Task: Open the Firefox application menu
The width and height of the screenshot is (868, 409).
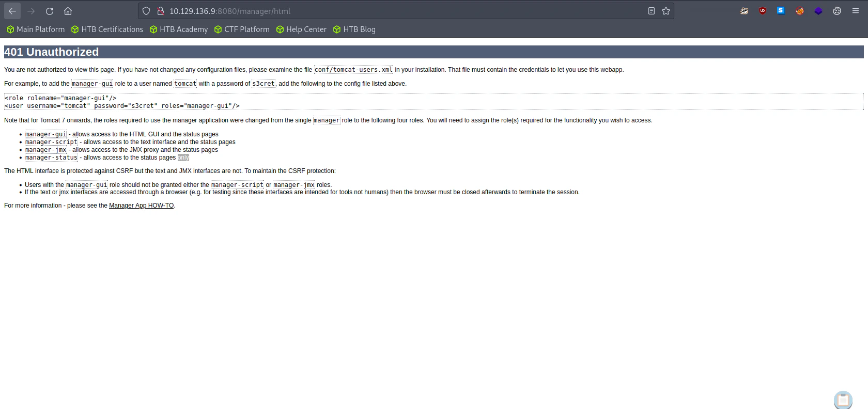Action: 856,11
